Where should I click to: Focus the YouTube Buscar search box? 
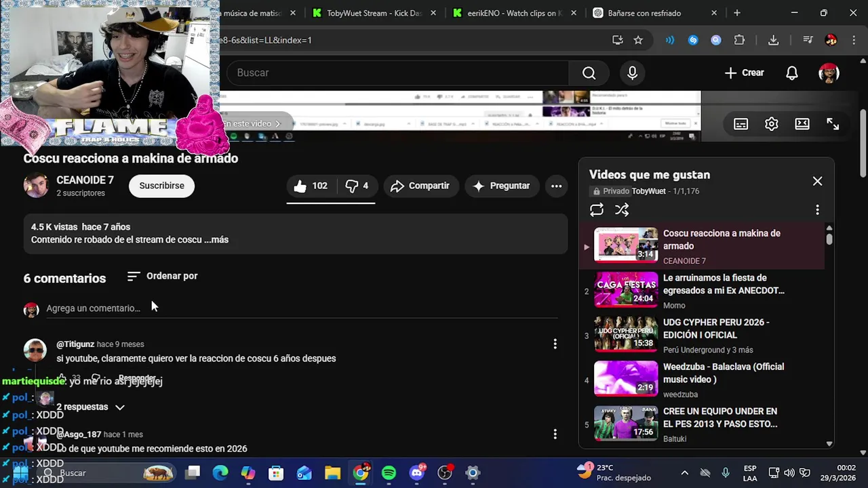[399, 73]
